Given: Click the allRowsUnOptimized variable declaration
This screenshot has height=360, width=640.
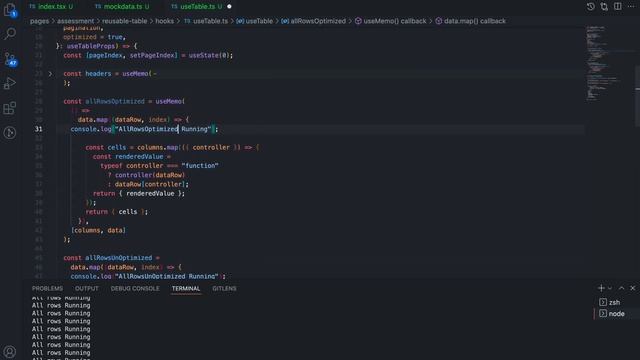Looking at the screenshot, I should tap(118, 258).
